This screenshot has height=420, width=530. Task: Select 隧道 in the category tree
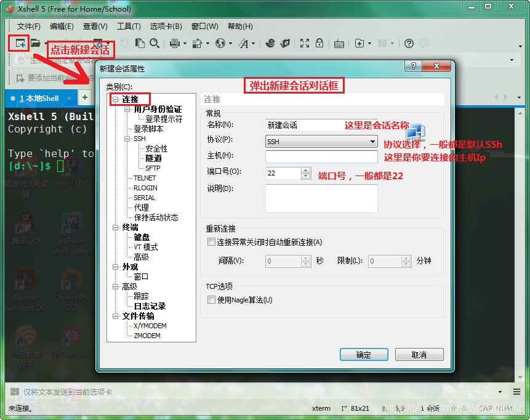153,158
